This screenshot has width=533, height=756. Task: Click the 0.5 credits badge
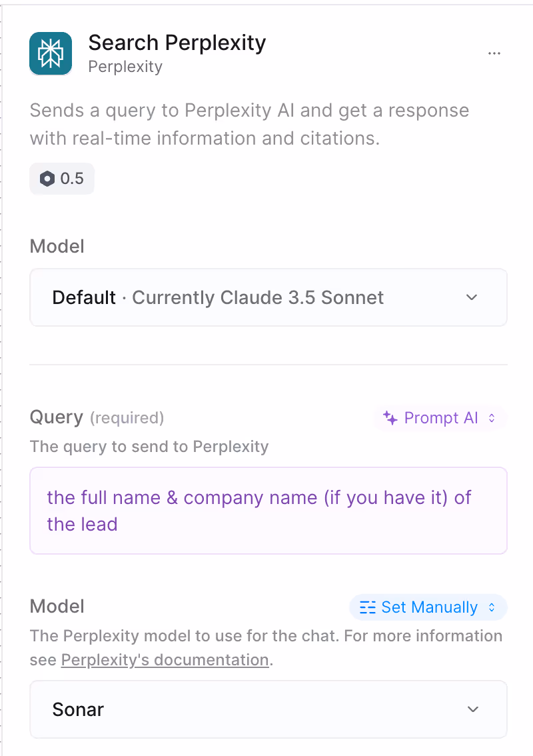62,179
